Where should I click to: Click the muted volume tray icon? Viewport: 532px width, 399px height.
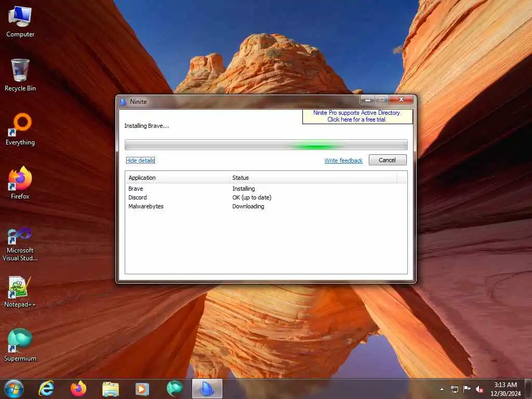click(x=480, y=389)
